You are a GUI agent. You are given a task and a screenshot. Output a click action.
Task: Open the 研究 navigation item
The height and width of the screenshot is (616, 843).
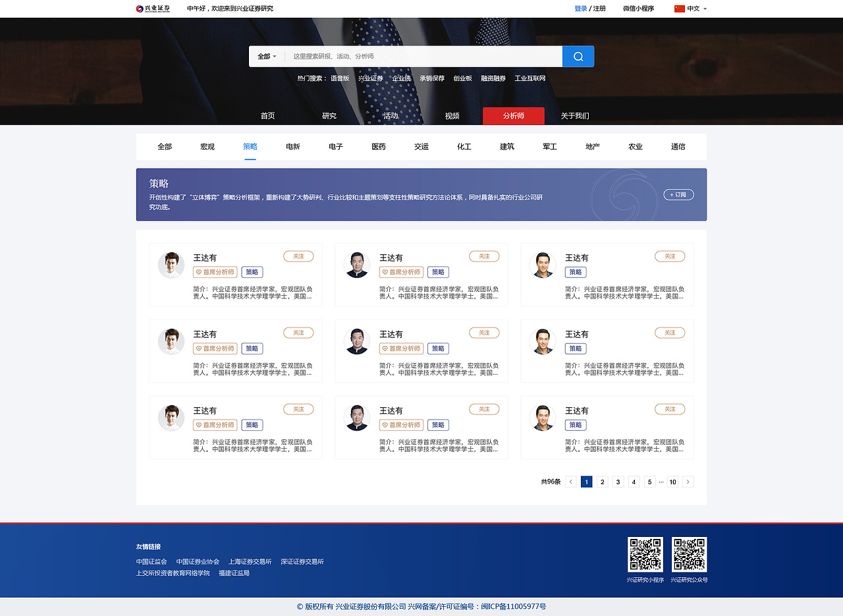[x=329, y=116]
